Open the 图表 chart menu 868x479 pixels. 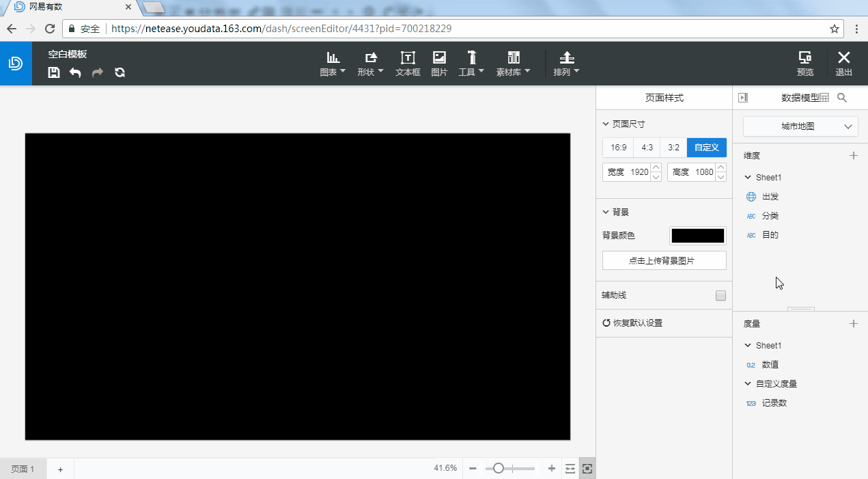click(333, 64)
